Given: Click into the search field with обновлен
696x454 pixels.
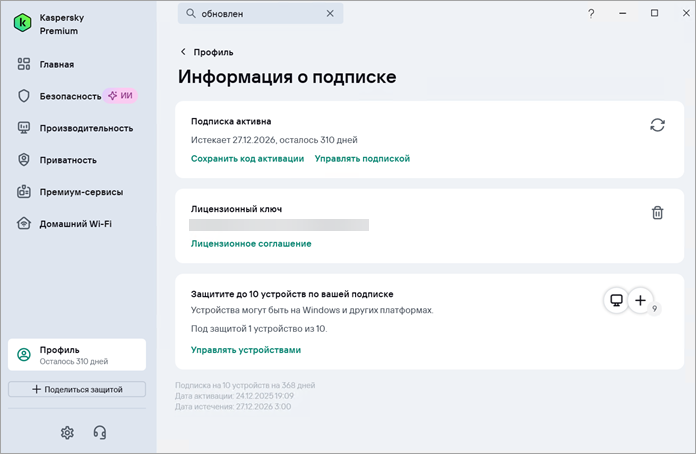Looking at the screenshot, I should coord(261,14).
